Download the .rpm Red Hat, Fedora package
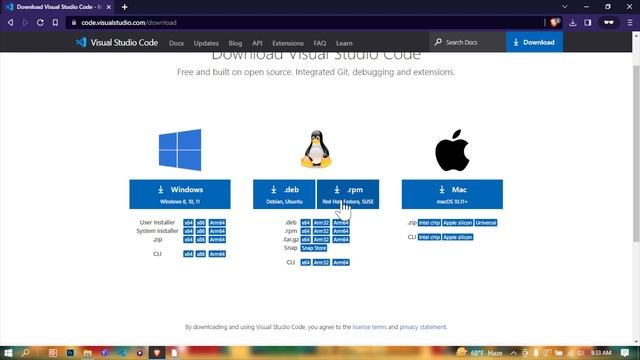The height and width of the screenshot is (360, 640). (x=348, y=194)
